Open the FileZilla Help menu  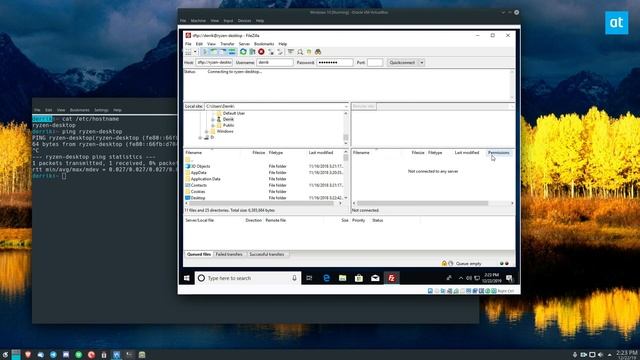coord(282,44)
